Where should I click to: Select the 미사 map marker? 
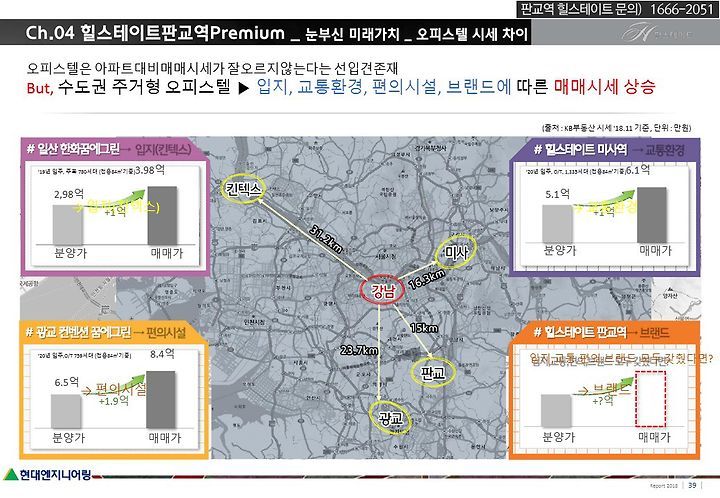point(456,251)
